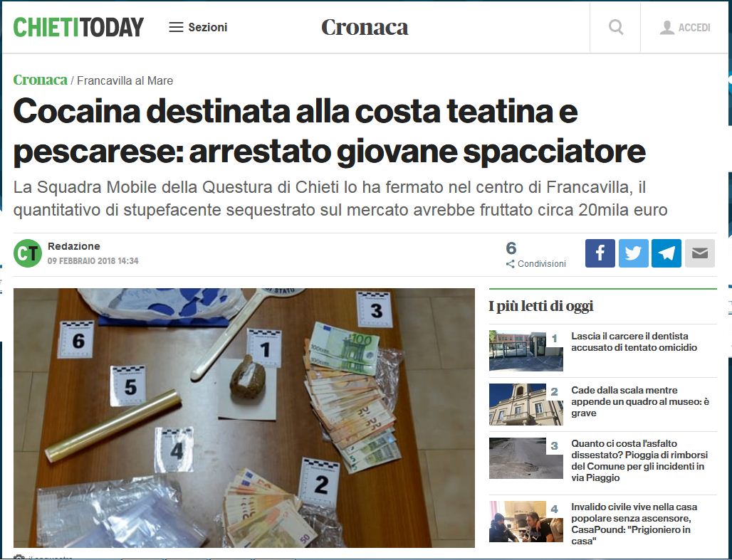Open the main article seizure photo

click(244, 418)
